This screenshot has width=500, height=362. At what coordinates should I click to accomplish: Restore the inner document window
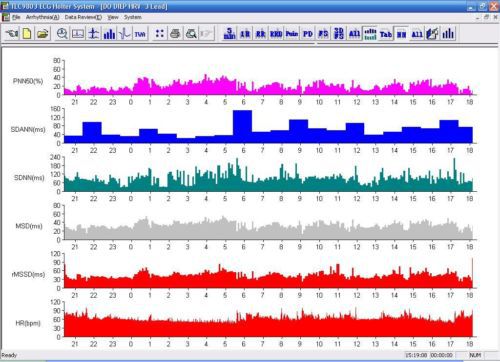(486, 17)
